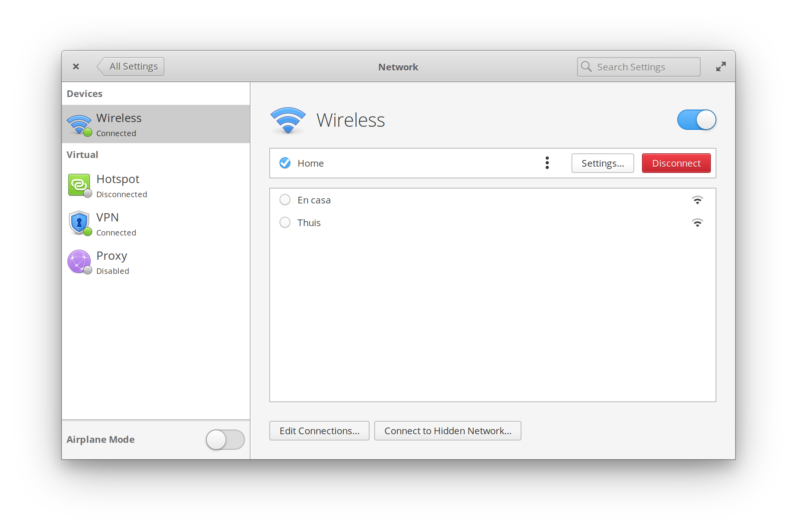Screen dimensions: 797x532
Task: Open the three-dot menu for Home network
Action: point(547,163)
